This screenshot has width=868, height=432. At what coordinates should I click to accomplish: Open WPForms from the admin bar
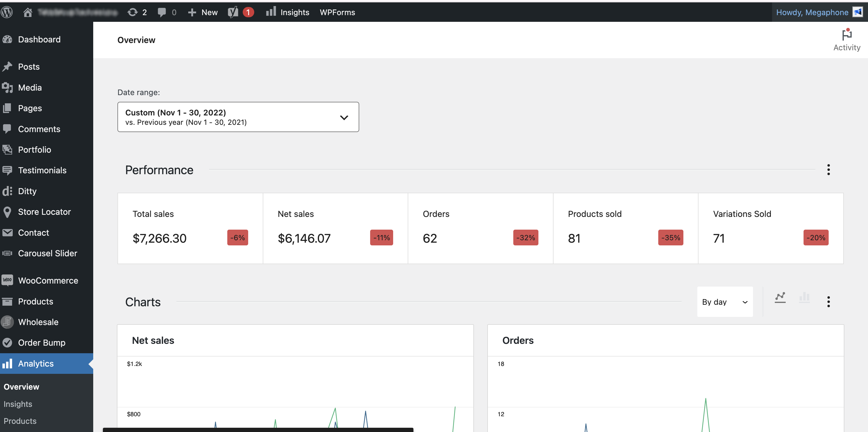point(337,12)
